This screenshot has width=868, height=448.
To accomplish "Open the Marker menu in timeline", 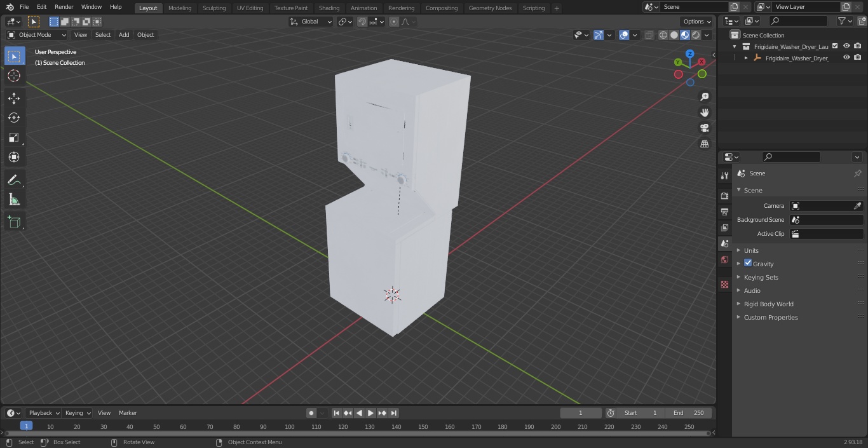I will coord(128,413).
